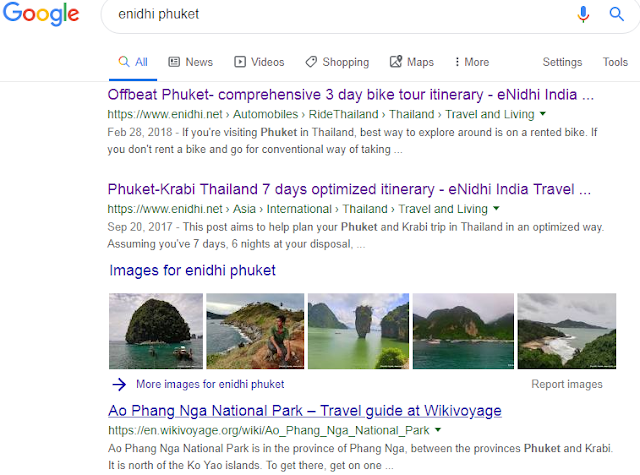Viewport: 640px width, 475px height.
Task: Click the arrow icon for more images
Action: pyautogui.click(x=119, y=384)
